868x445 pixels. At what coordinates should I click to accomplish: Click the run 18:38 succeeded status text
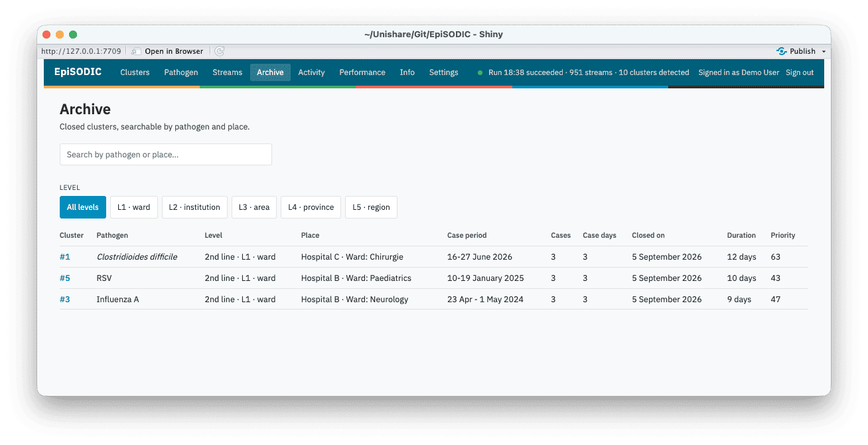(589, 72)
